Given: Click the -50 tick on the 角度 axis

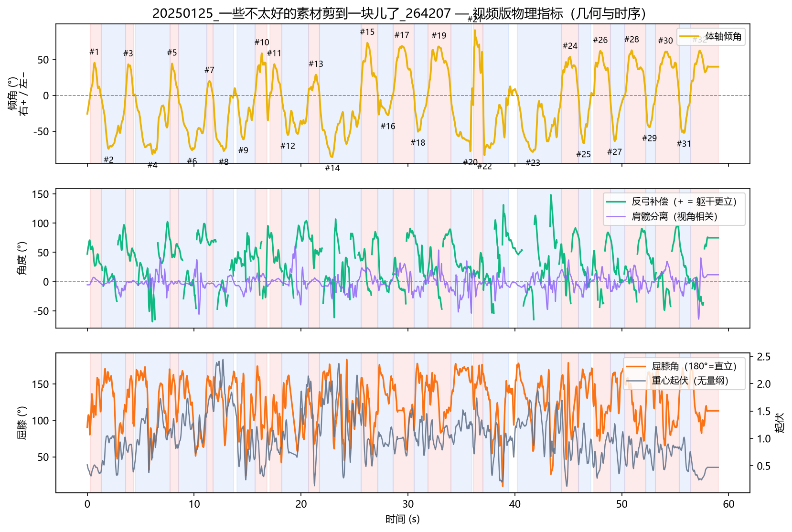Looking at the screenshot, I should [41, 311].
